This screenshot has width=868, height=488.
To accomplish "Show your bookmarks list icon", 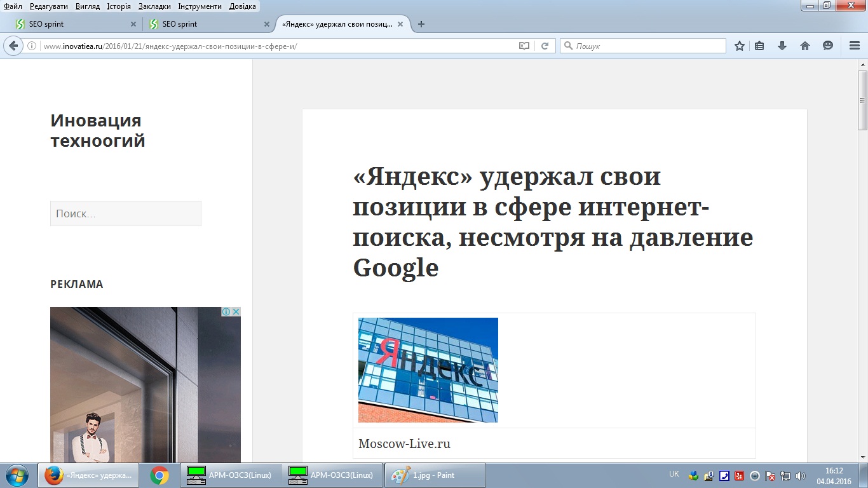I will coord(759,46).
